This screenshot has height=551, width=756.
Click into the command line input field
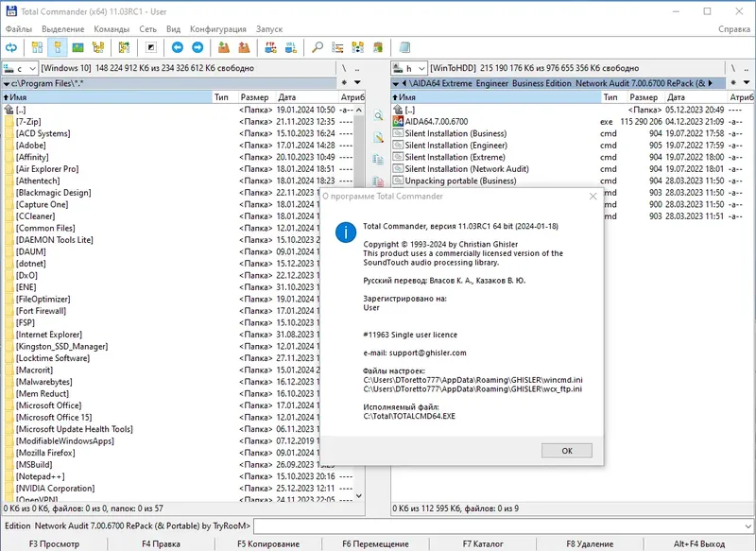pos(498,525)
